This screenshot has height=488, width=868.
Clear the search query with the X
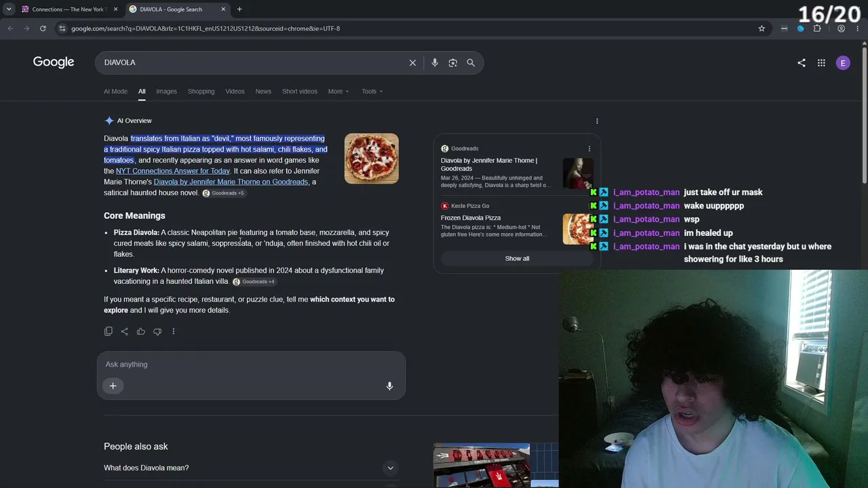(412, 62)
